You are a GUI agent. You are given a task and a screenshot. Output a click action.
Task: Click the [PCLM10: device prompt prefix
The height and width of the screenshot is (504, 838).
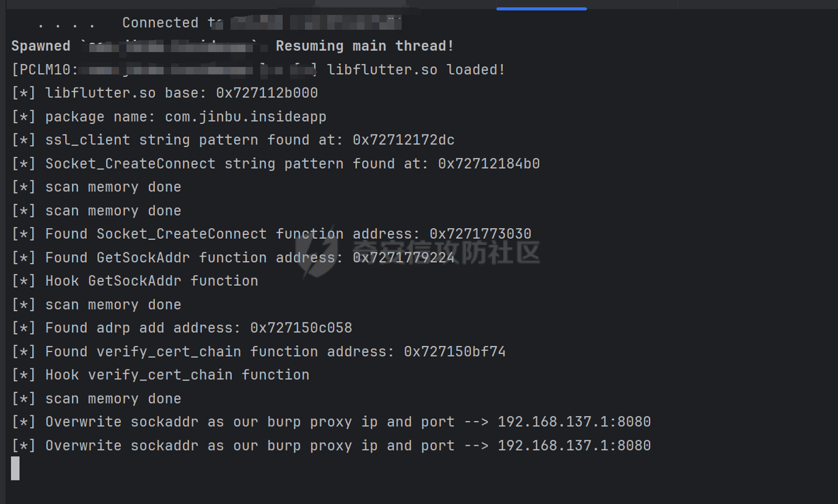coord(45,69)
